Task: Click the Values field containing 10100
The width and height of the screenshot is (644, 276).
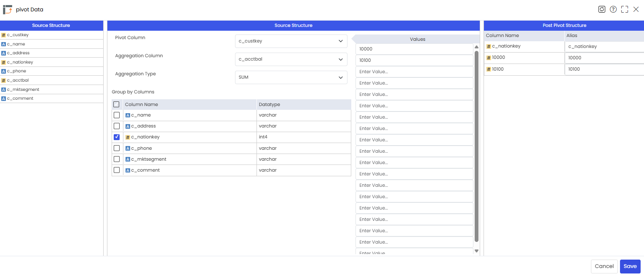Action: [414, 60]
